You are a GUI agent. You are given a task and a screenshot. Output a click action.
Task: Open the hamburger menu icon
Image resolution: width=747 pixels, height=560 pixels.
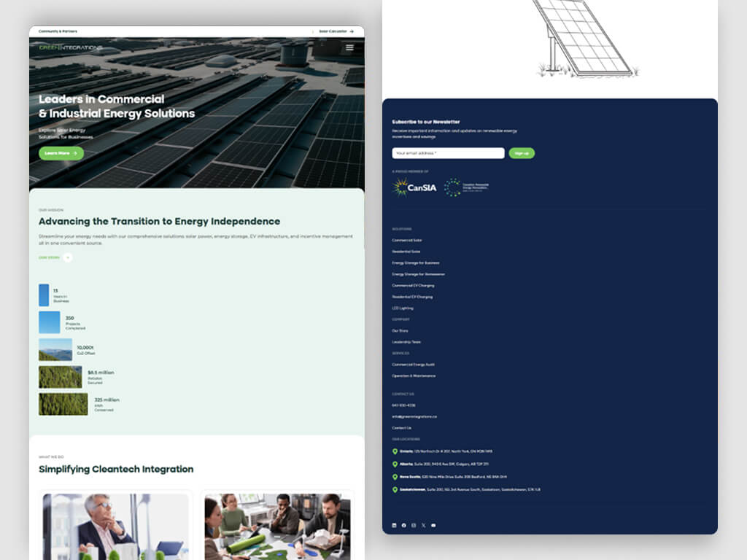[x=349, y=48]
